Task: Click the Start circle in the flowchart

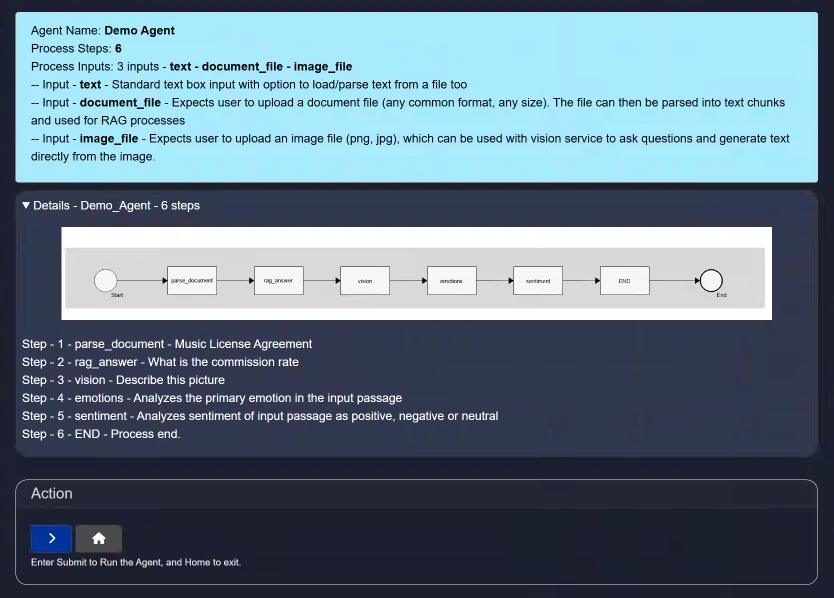Action: 105,281
